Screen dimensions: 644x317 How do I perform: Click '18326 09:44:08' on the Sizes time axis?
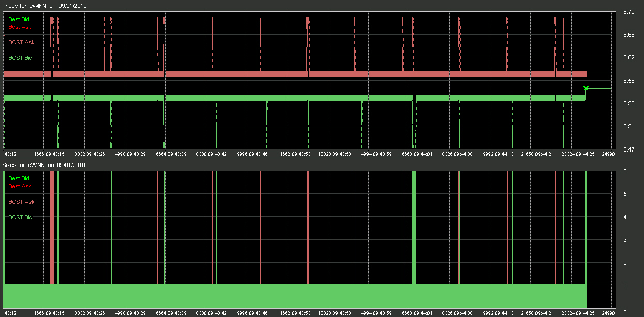456,313
